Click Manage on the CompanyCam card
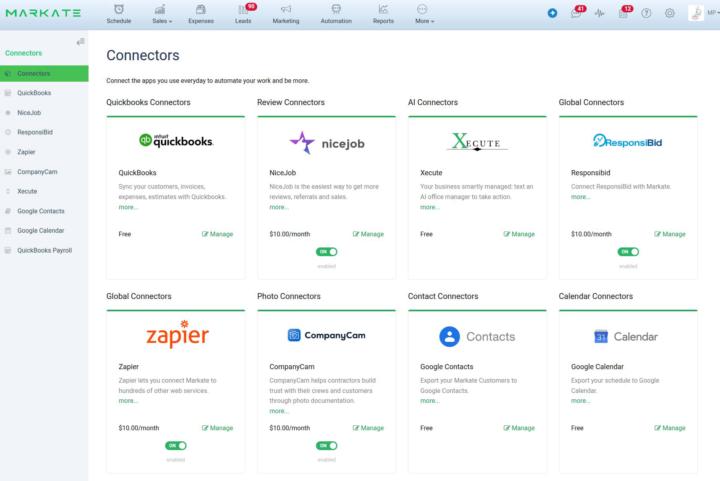This screenshot has width=720, height=481. coord(368,428)
